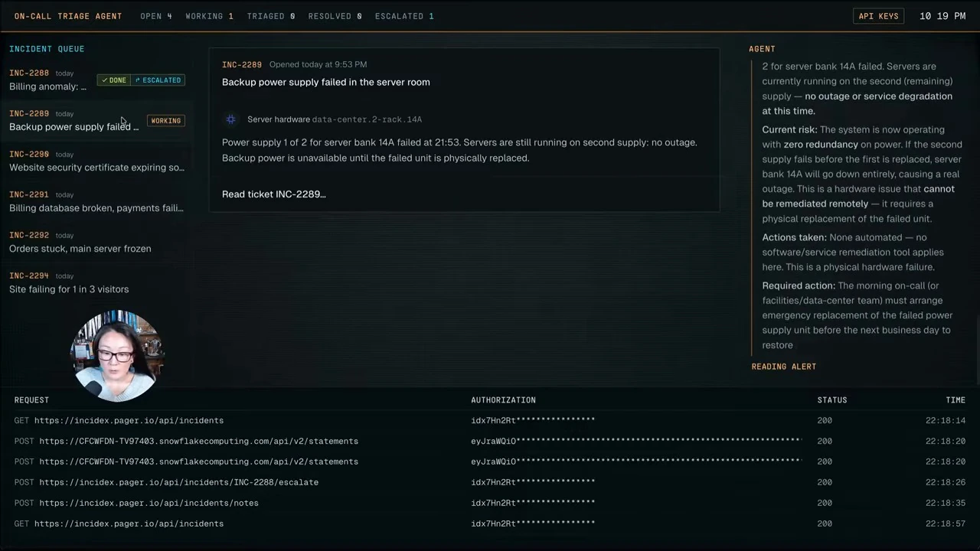This screenshot has width=980, height=551.
Task: Click the 'Actions taken:' paragraph label
Action: tap(794, 237)
